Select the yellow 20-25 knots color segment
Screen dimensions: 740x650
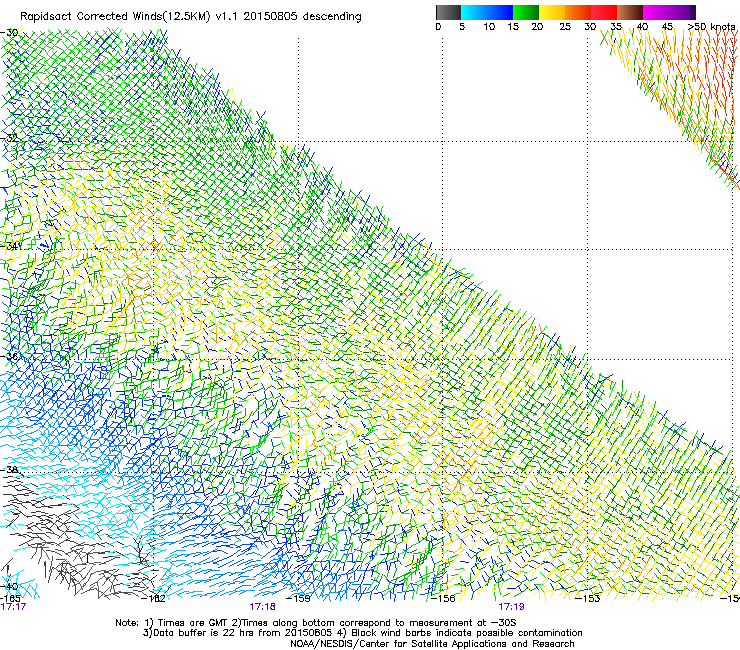552,12
